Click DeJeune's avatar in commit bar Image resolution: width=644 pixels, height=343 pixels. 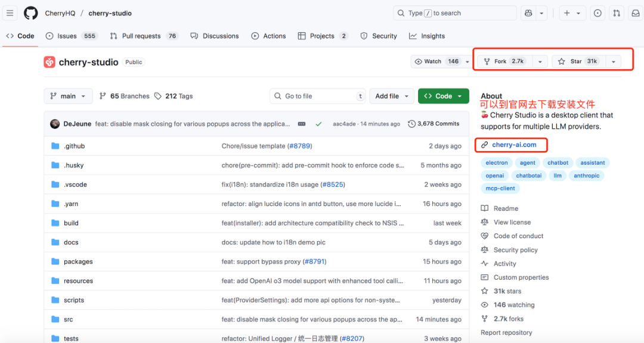tap(55, 123)
